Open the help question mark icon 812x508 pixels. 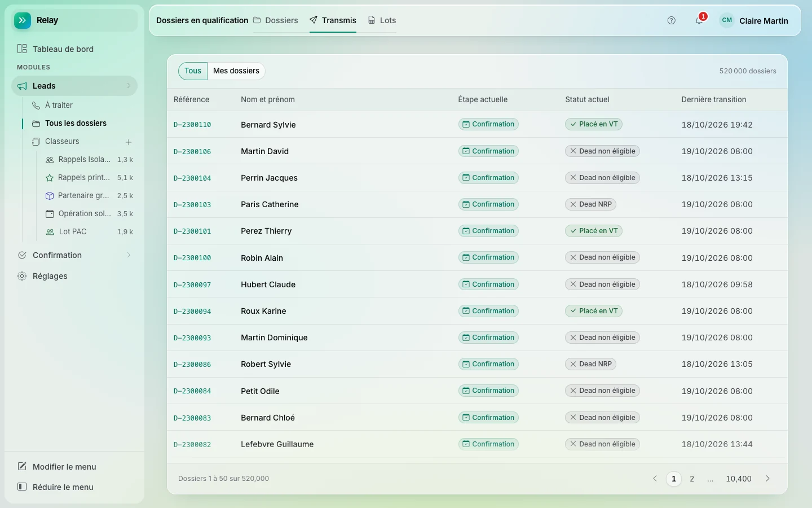[x=671, y=20]
